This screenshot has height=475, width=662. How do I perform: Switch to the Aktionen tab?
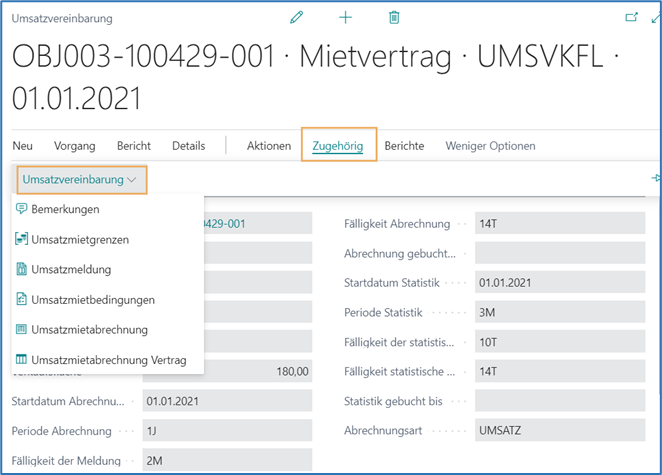click(x=269, y=146)
